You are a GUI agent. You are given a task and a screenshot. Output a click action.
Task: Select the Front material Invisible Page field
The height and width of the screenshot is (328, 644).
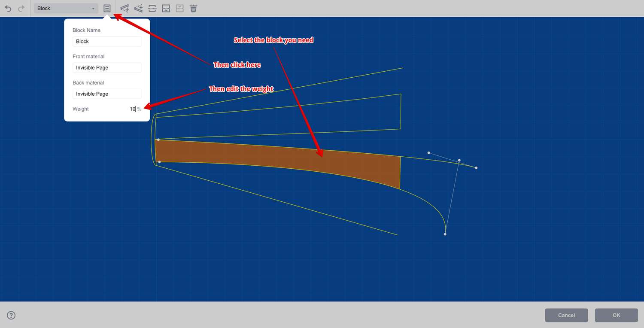pyautogui.click(x=107, y=67)
